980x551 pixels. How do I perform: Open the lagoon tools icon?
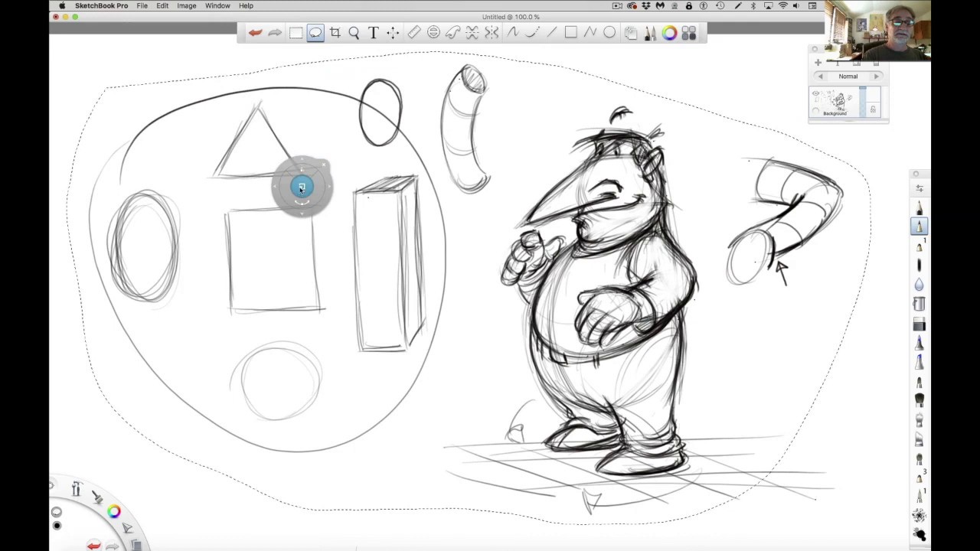(x=76, y=490)
